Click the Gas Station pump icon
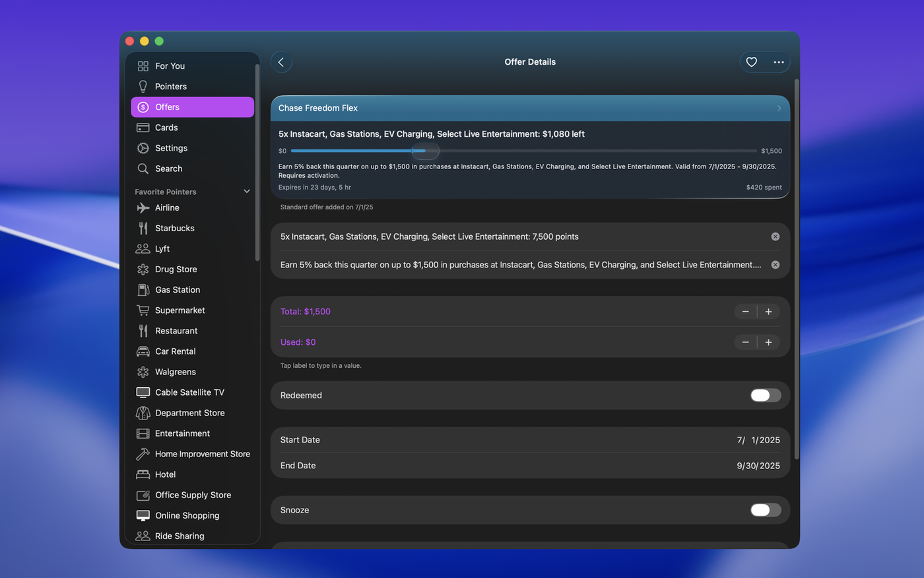 [x=143, y=290]
